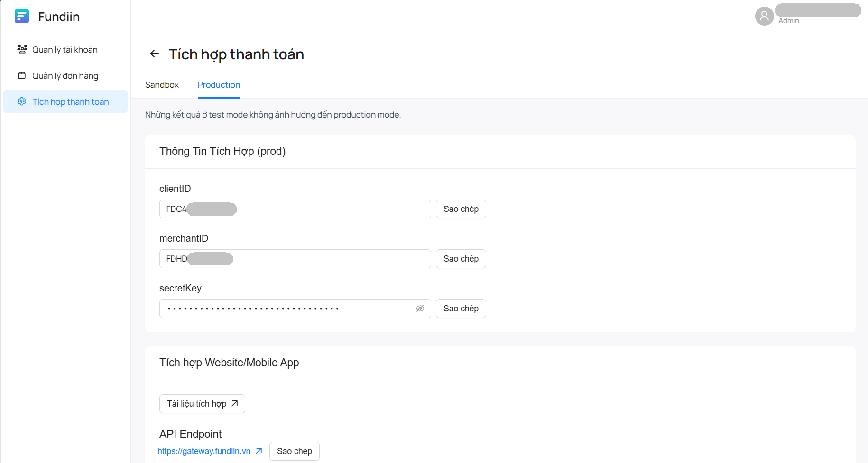Viewport: 868px width, 463px height.
Task: Click the payment integration gear icon
Action: (22, 101)
